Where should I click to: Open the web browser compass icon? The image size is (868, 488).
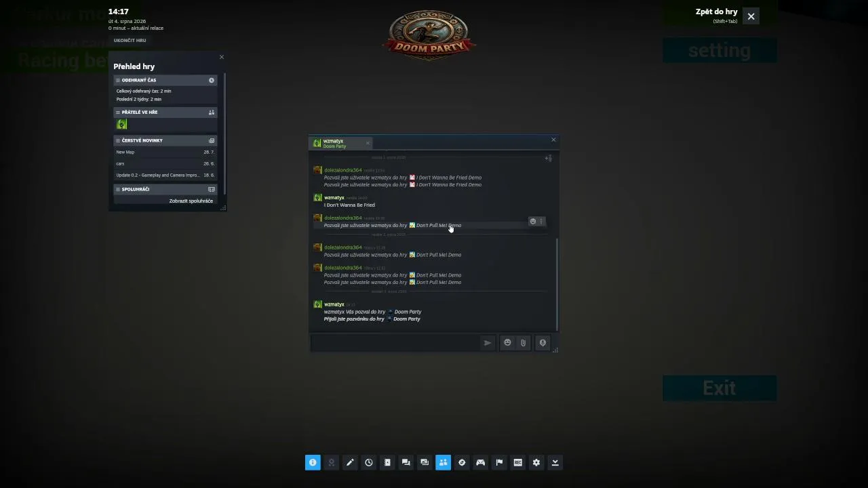tap(462, 462)
